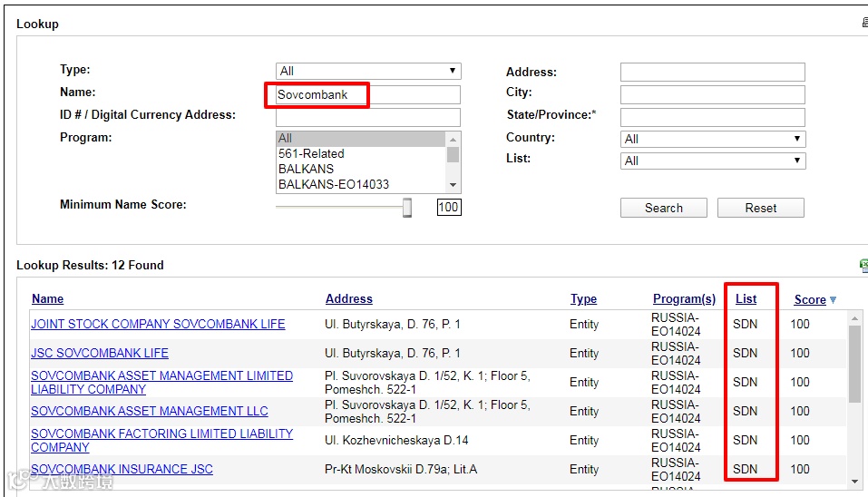Select 'BALKANS-EO14033' in the Program list
Screen dimensions: 868x497
(360, 184)
